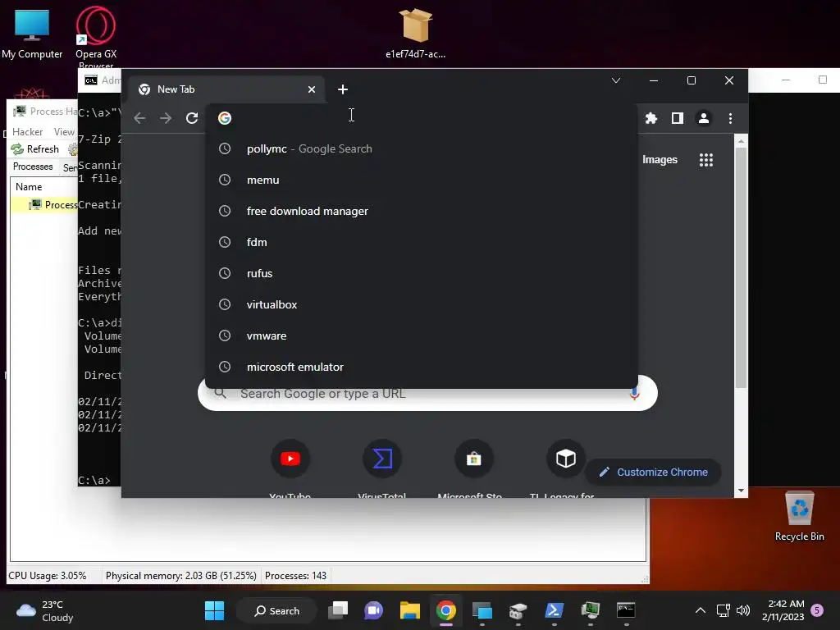Switch to Processes tab in Process Hacker

tap(33, 167)
